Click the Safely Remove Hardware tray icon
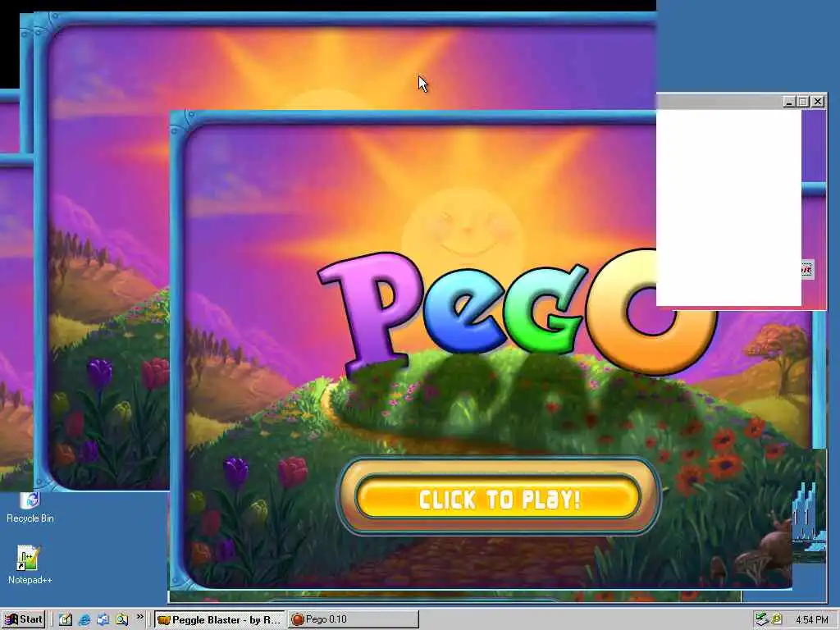This screenshot has width=840, height=630. tap(761, 620)
